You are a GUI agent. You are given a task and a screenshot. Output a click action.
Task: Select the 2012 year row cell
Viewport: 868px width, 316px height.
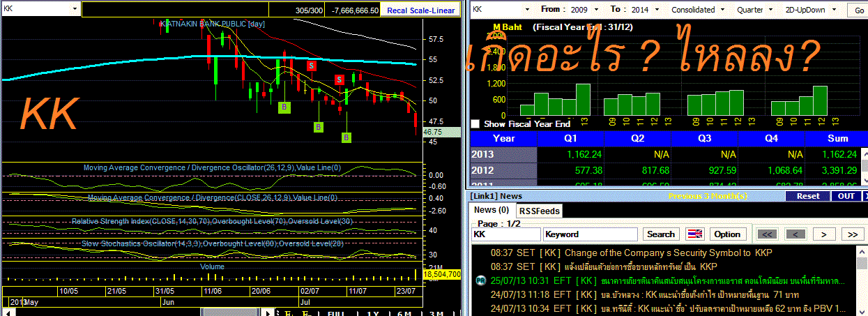click(503, 170)
